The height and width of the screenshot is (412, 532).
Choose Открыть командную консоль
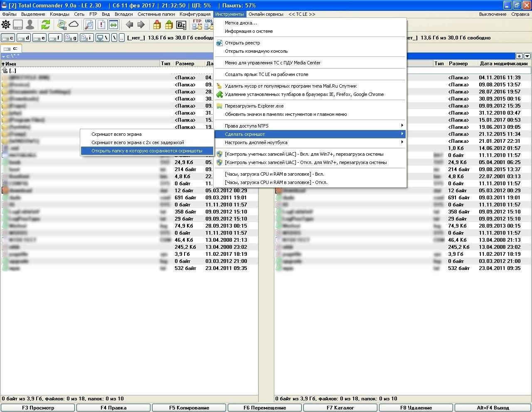click(x=310, y=51)
